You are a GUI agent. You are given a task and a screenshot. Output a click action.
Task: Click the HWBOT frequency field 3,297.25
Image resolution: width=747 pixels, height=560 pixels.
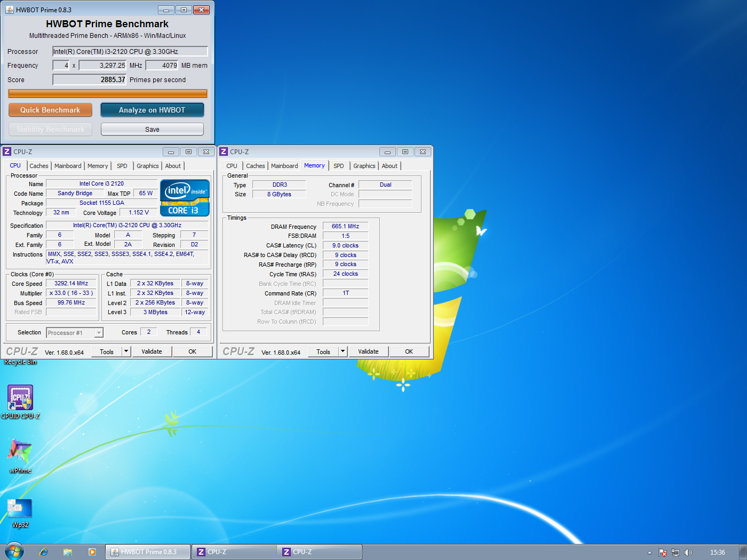point(102,65)
